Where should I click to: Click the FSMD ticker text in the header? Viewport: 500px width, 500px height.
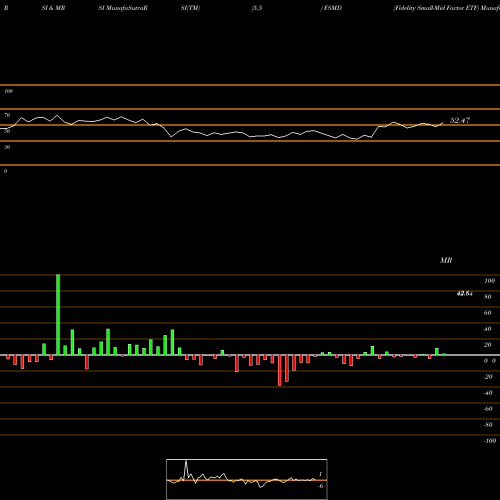(333, 8)
